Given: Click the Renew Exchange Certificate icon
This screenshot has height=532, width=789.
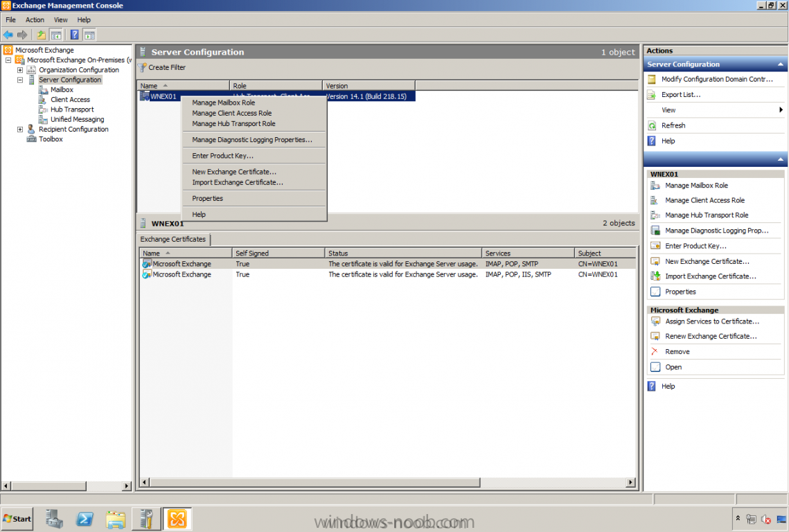Looking at the screenshot, I should 655,336.
